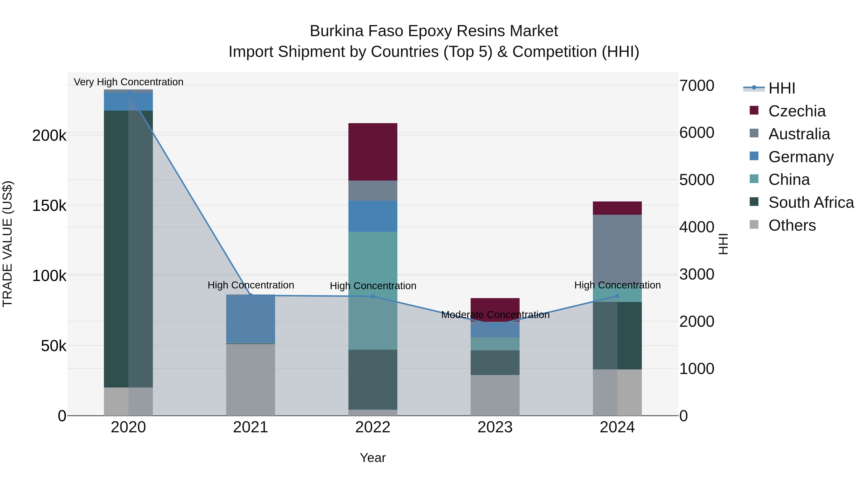Toggle Germany series in legend

pos(792,157)
